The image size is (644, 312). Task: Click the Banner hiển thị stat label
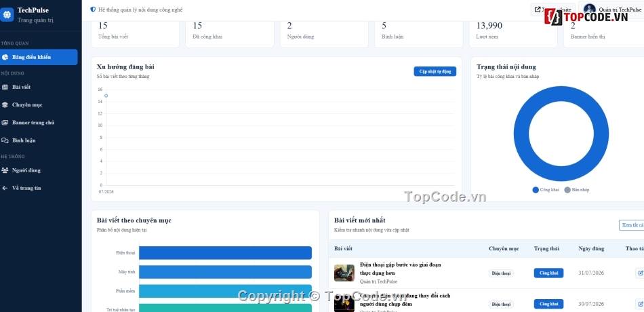point(588,37)
